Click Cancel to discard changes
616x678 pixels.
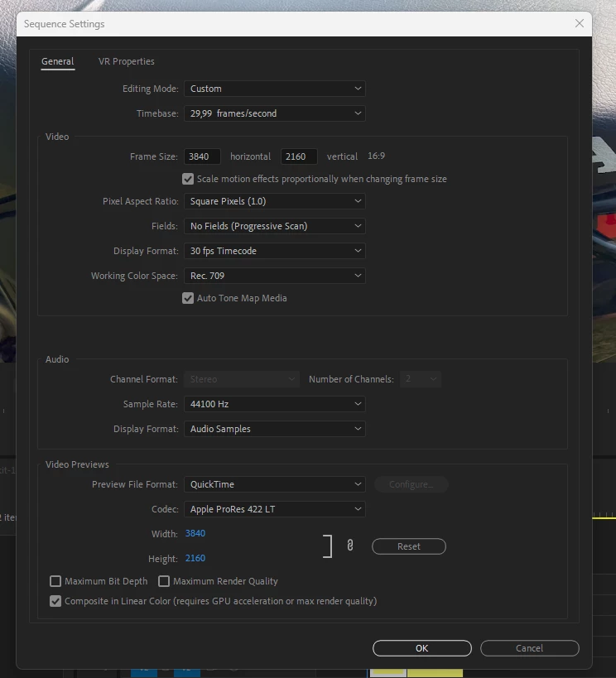point(530,648)
